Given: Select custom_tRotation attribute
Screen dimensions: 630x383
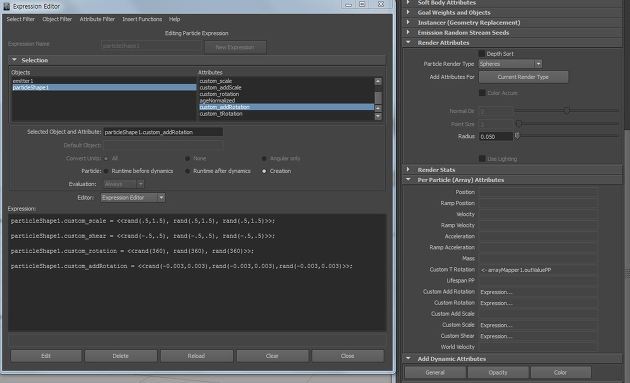Looking at the screenshot, I should 221,114.
